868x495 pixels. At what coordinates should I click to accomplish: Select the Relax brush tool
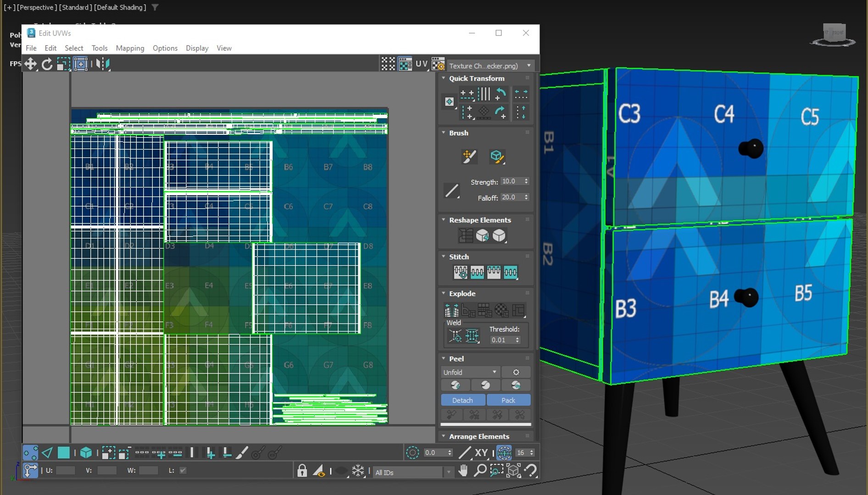tap(496, 156)
